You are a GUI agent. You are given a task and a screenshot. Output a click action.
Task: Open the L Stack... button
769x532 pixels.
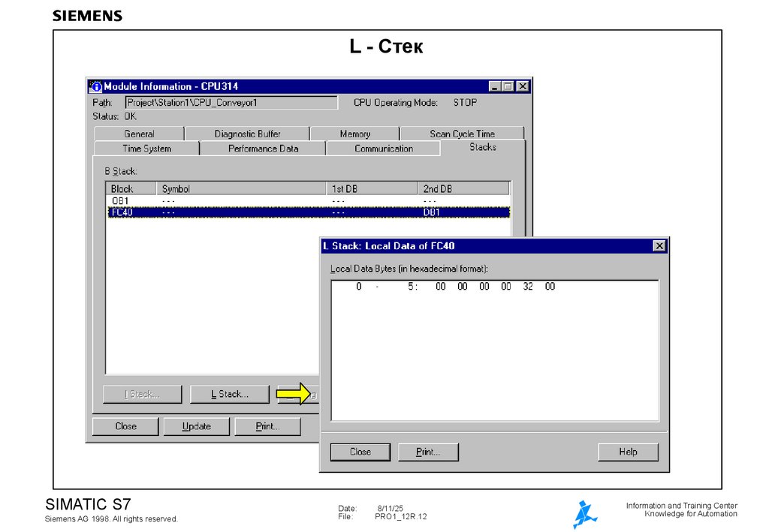[x=230, y=395]
